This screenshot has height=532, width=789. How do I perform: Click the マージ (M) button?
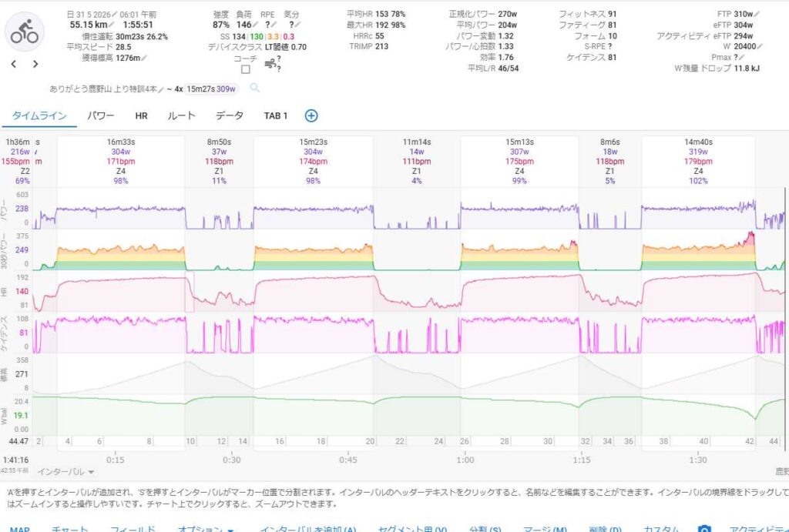coord(545,529)
